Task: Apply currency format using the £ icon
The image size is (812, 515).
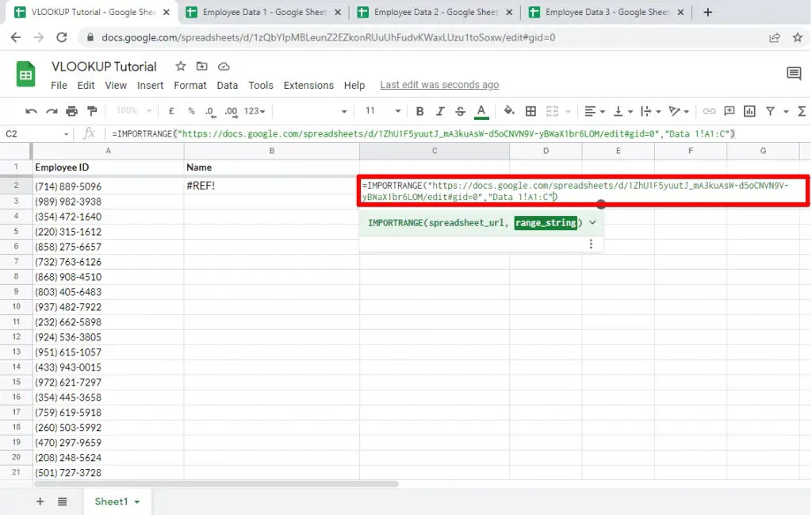Action: (x=171, y=111)
